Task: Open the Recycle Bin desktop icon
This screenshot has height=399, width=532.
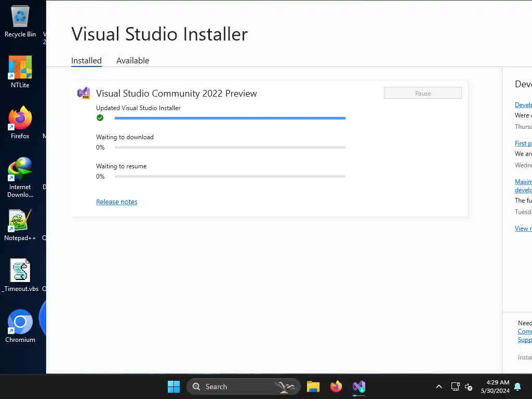Action: click(x=20, y=21)
